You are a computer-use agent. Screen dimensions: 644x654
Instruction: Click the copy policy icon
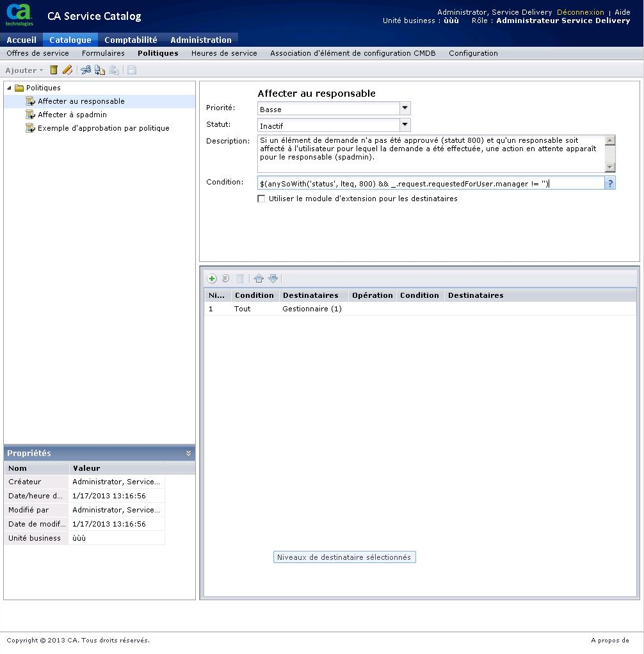click(99, 70)
